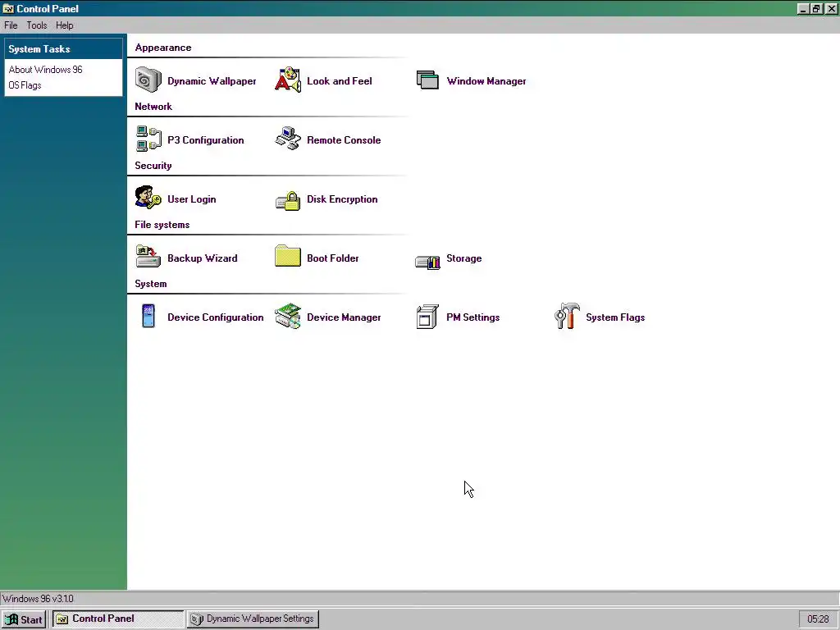Click the Dynamic Wallpaper label text
Viewport: 840px width, 630px height.
coord(212,81)
